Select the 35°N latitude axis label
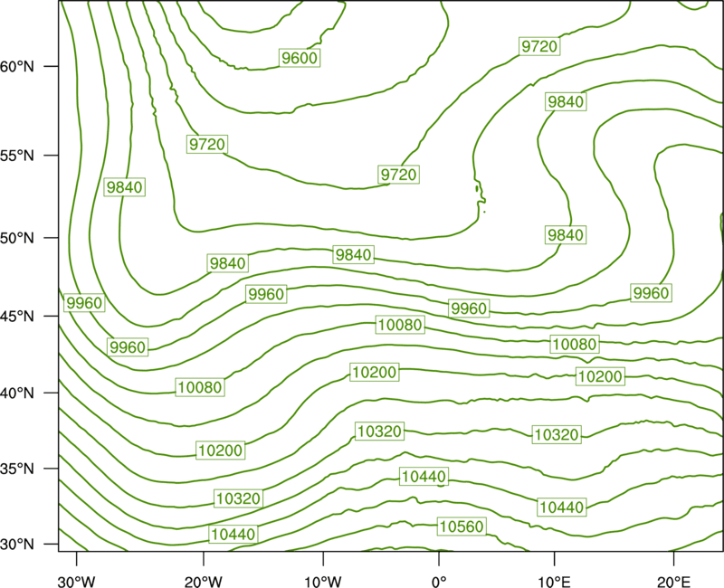Viewport: 724px width, 588px height. click(x=17, y=469)
